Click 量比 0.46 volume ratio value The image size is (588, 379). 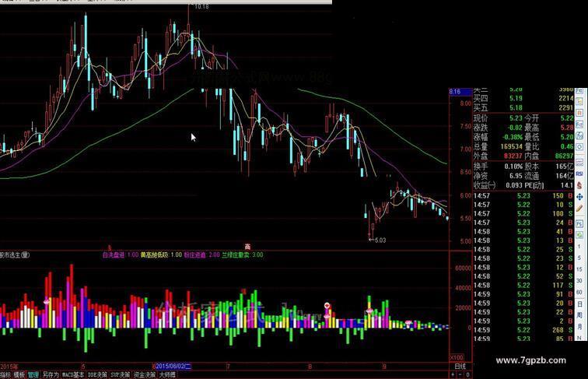click(567, 146)
